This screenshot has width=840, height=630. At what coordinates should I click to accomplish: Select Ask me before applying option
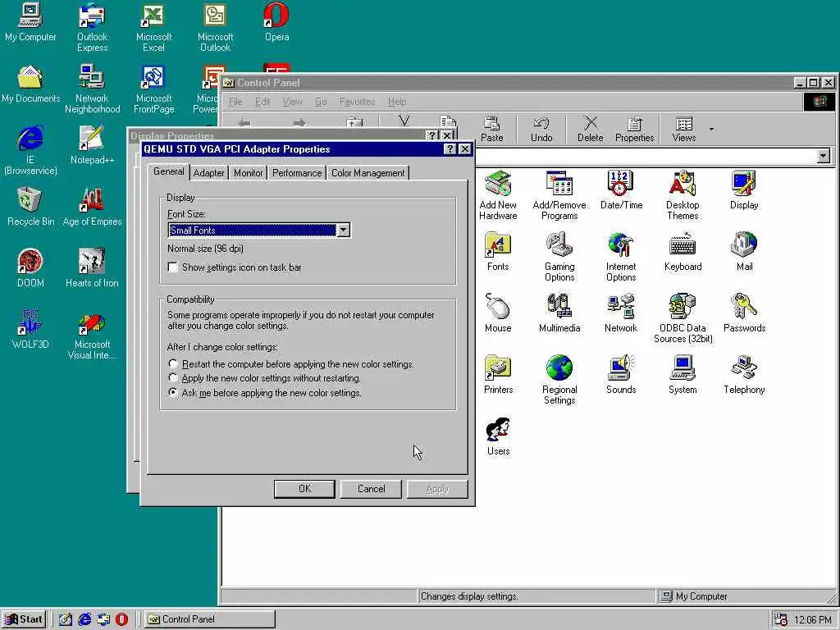pyautogui.click(x=265, y=393)
